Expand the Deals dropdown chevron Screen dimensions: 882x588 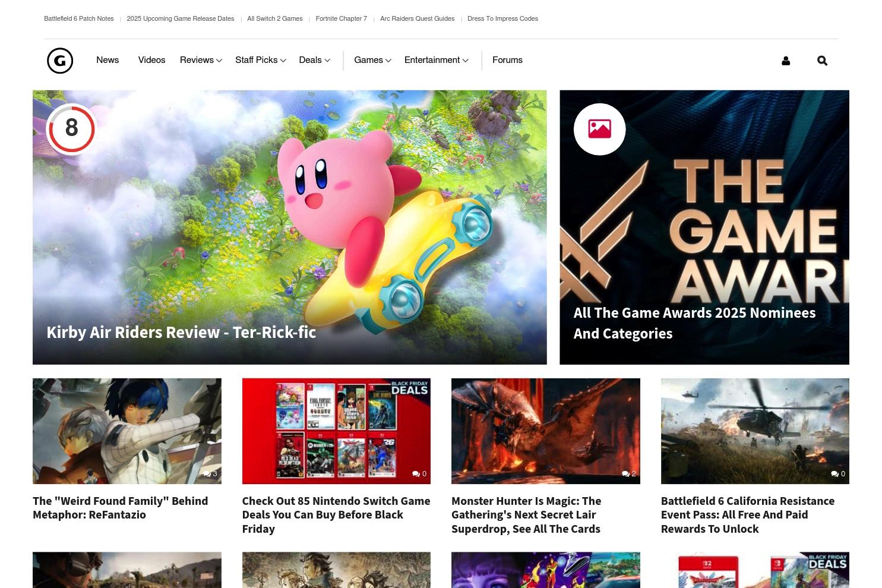tap(327, 61)
